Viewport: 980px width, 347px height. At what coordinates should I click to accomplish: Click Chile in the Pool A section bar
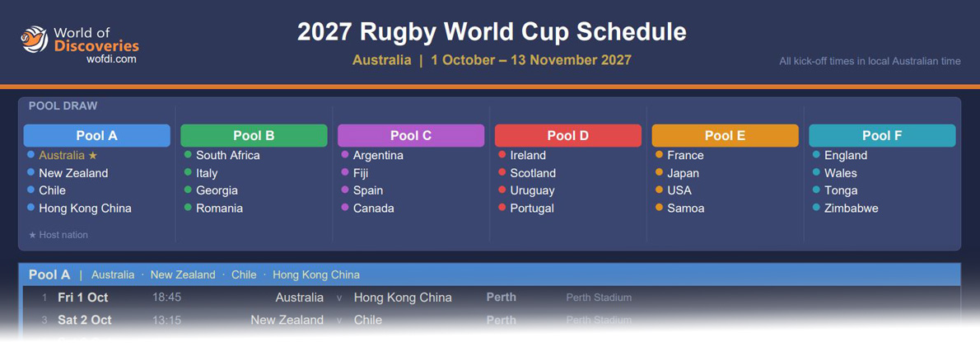pyautogui.click(x=245, y=275)
